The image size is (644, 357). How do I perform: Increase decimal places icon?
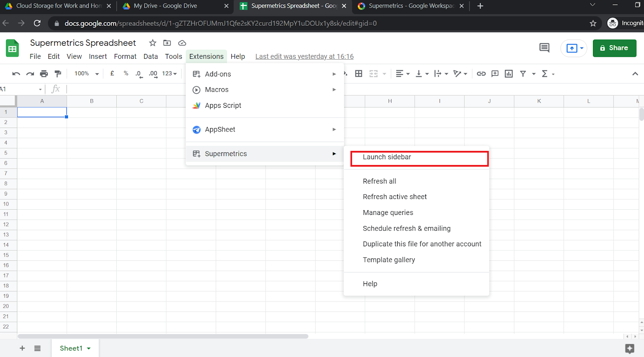[153, 74]
